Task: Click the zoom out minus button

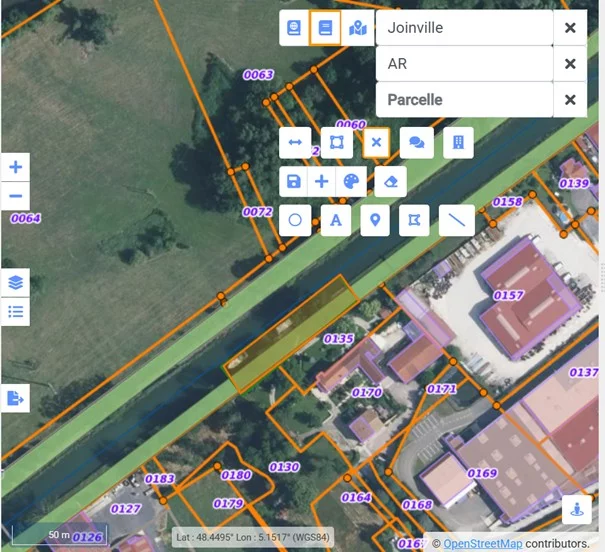Action: pos(15,196)
